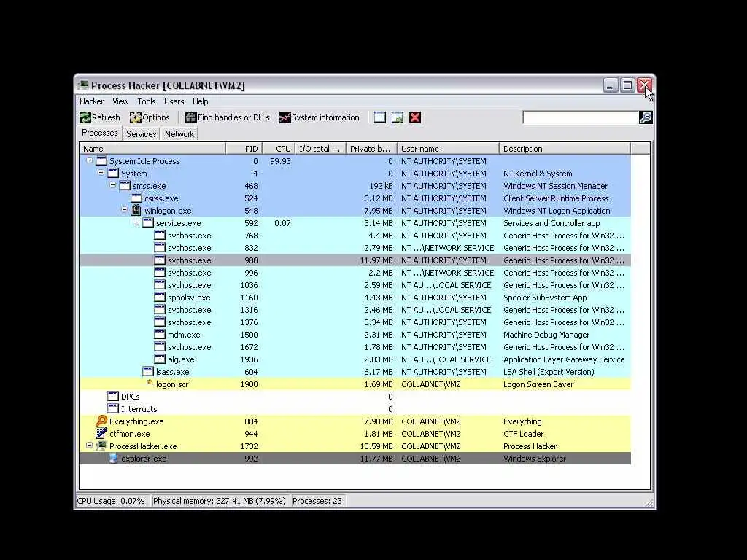Click the 13.59 MB private bytes value

point(376,446)
